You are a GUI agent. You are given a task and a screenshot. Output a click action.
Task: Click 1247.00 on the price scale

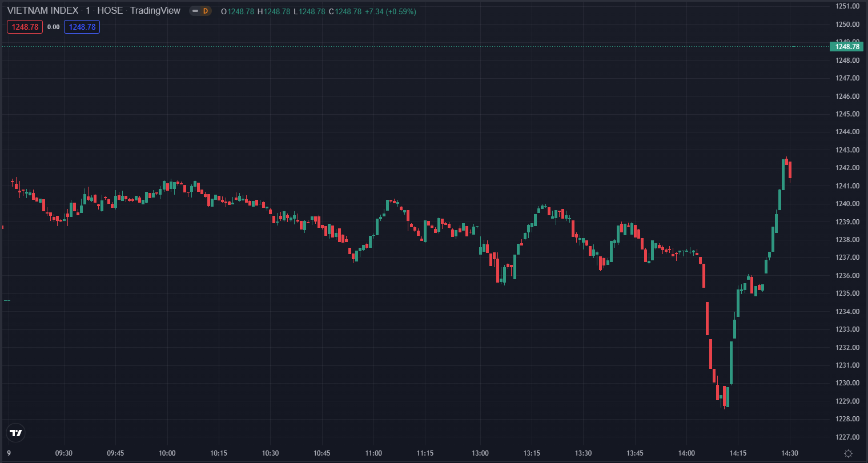pyautogui.click(x=847, y=78)
